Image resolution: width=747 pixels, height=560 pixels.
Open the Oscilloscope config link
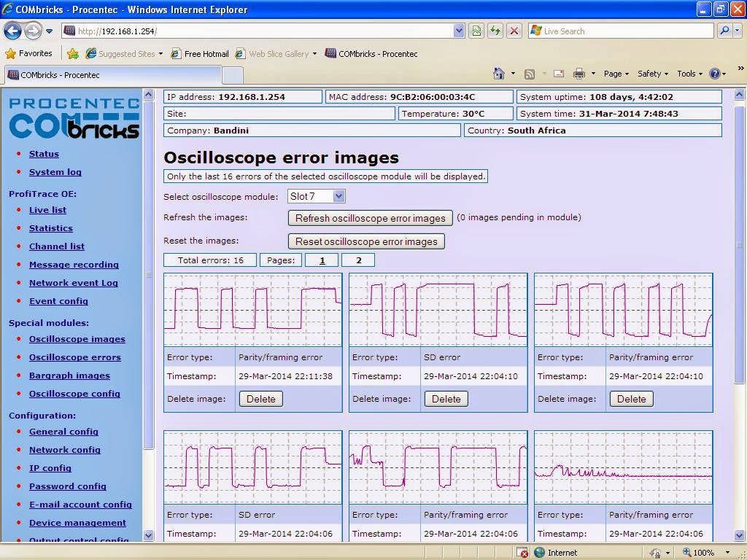(74, 394)
